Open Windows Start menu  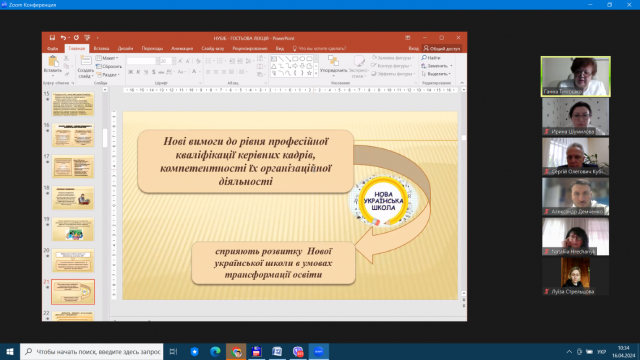tap(10, 351)
